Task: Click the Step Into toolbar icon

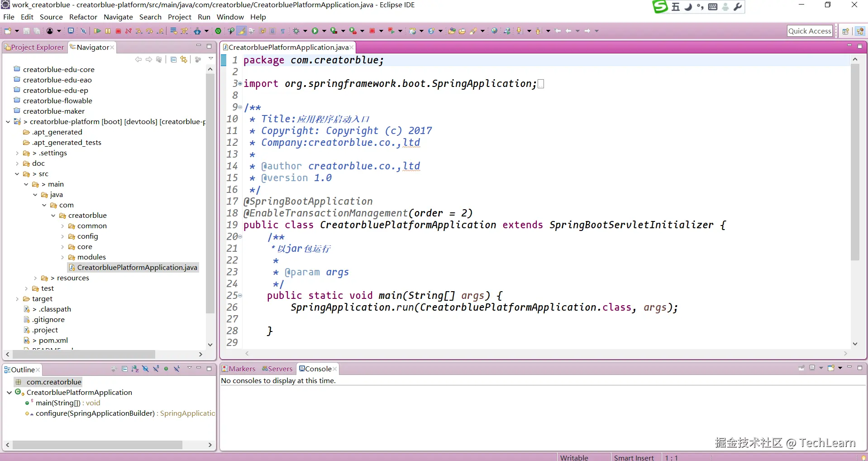Action: (139, 31)
